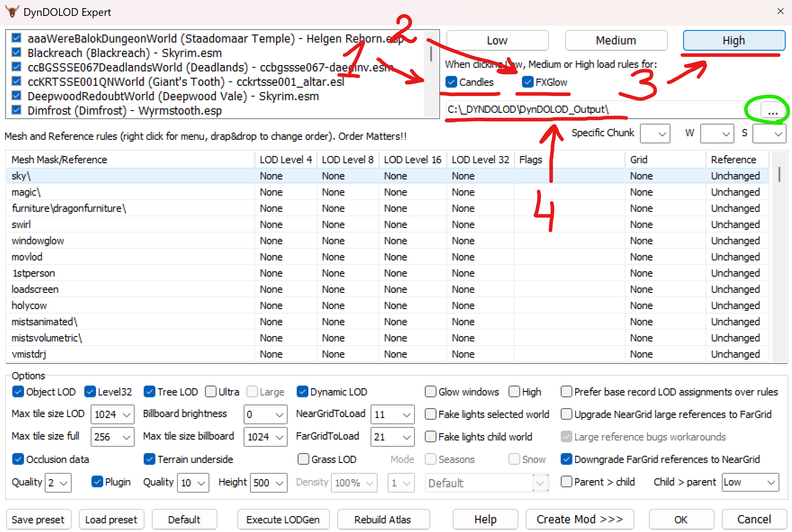Enable the Glow windows option
Viewport: 792px width, 532px height.
click(430, 392)
